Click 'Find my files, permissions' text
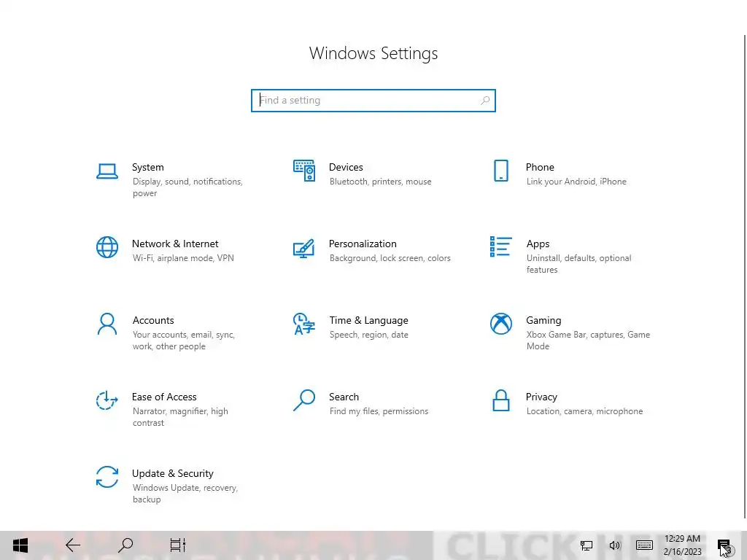This screenshot has height=560, width=747. (x=379, y=411)
